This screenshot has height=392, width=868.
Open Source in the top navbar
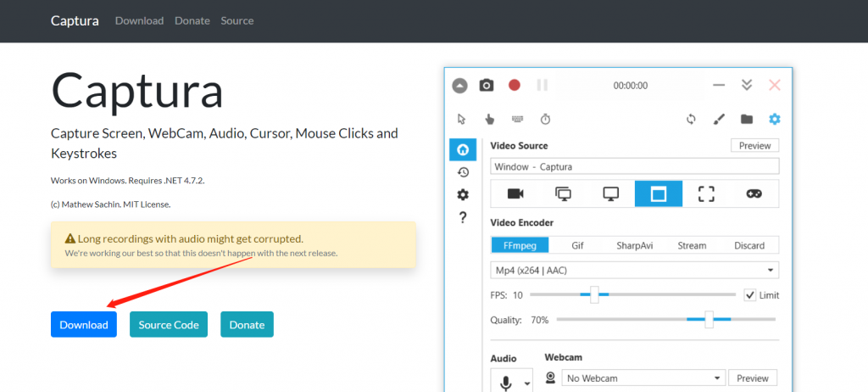click(x=237, y=20)
